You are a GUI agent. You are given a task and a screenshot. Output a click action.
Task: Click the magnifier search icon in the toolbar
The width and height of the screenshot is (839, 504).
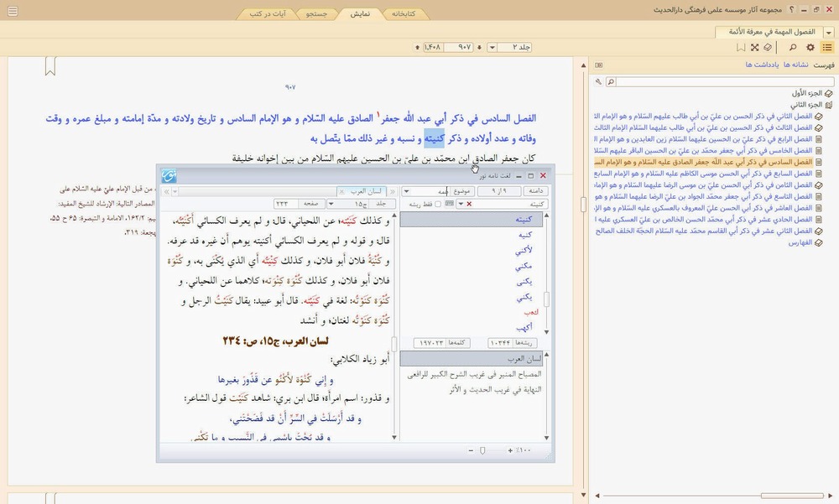tap(794, 48)
